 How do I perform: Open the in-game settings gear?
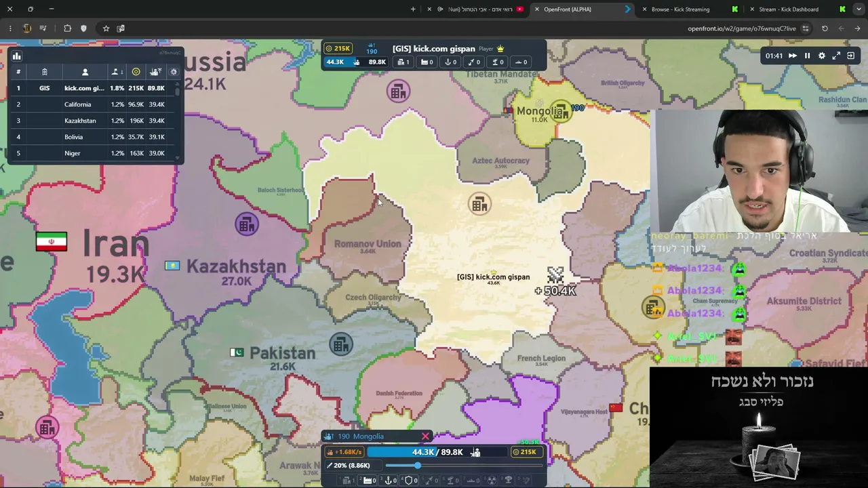pyautogui.click(x=822, y=56)
